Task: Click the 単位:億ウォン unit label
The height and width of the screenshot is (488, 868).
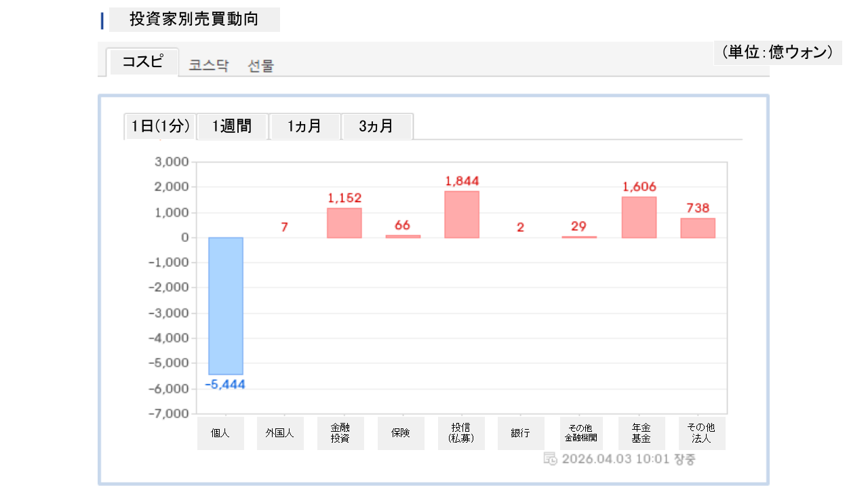Action: point(777,52)
